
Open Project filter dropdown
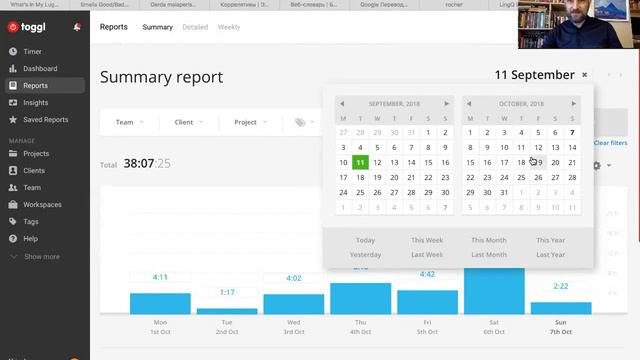[250, 122]
